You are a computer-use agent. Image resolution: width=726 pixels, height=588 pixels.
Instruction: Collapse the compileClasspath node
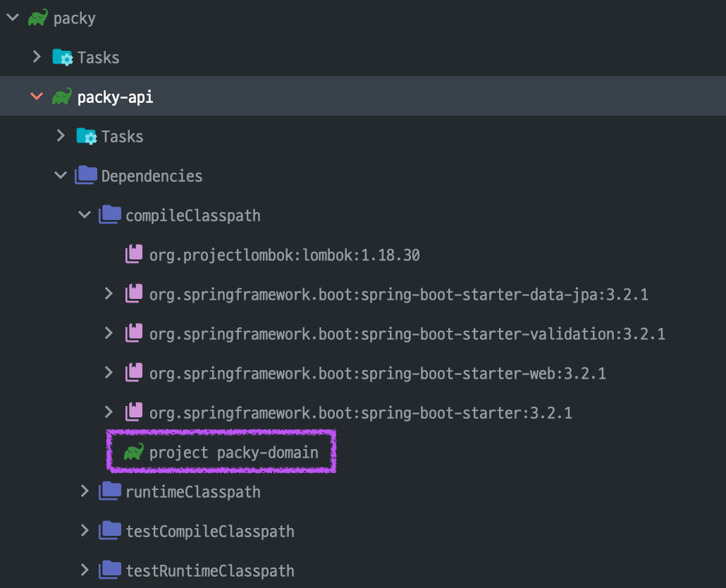click(x=85, y=215)
